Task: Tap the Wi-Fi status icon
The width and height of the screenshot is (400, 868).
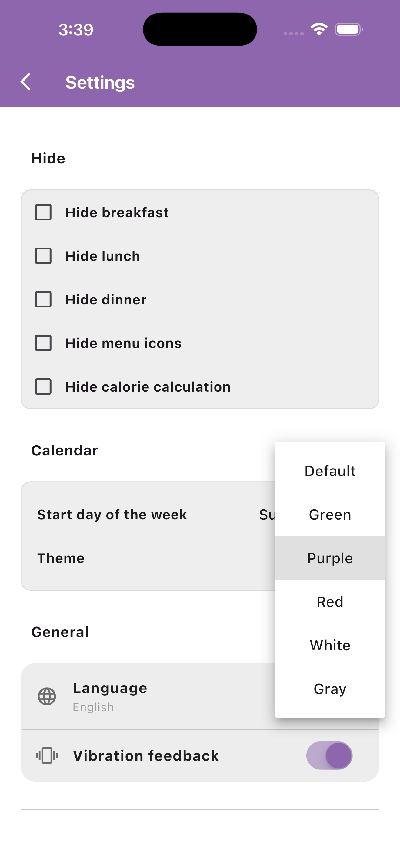Action: (319, 29)
